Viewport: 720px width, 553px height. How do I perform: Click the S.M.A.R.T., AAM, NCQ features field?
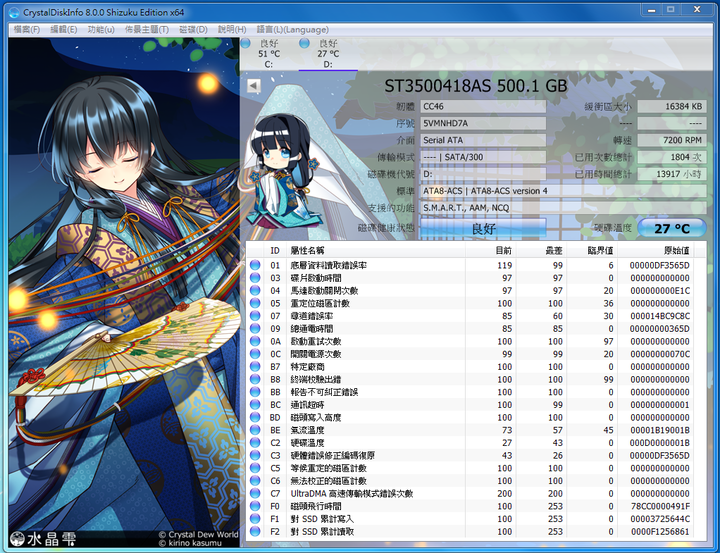[x=563, y=208]
